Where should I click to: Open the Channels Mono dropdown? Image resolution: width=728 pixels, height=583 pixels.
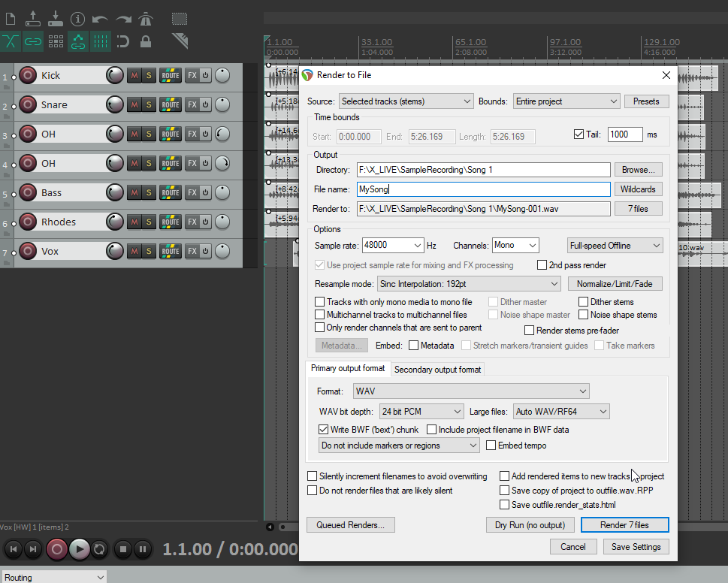coord(515,245)
